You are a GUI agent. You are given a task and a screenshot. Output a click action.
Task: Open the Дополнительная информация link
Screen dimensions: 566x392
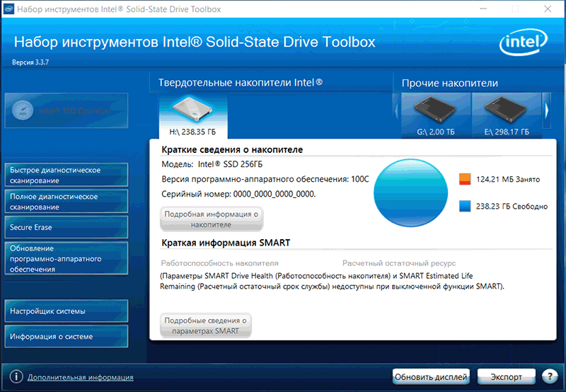(81, 377)
